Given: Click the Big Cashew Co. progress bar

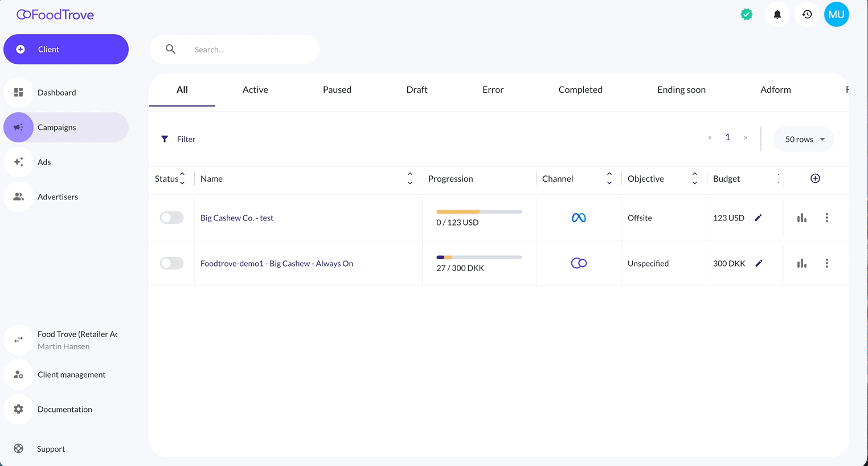Looking at the screenshot, I should pos(479,212).
